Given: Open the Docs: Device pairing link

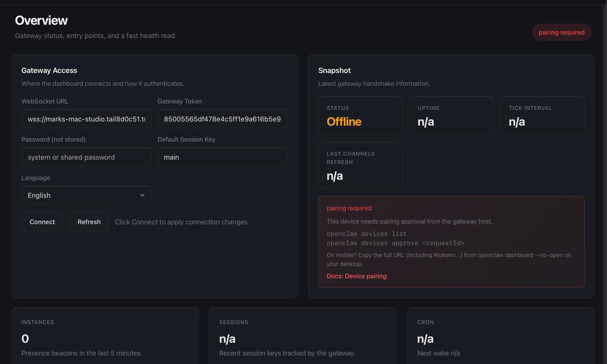Looking at the screenshot, I should point(356,276).
